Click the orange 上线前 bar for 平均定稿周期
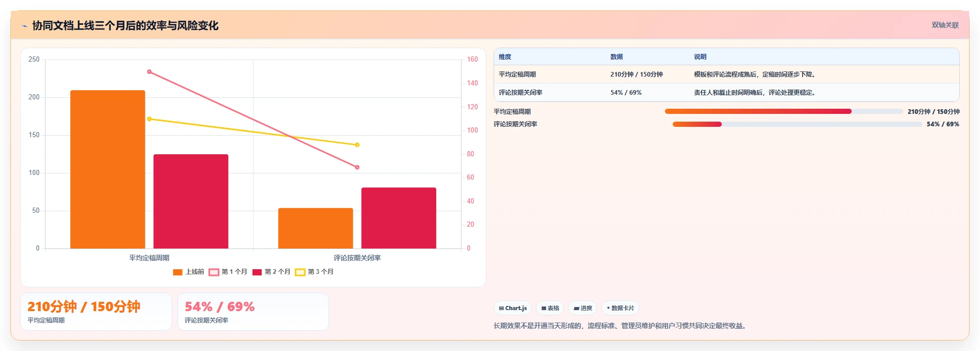The height and width of the screenshot is (351, 980). click(x=108, y=169)
